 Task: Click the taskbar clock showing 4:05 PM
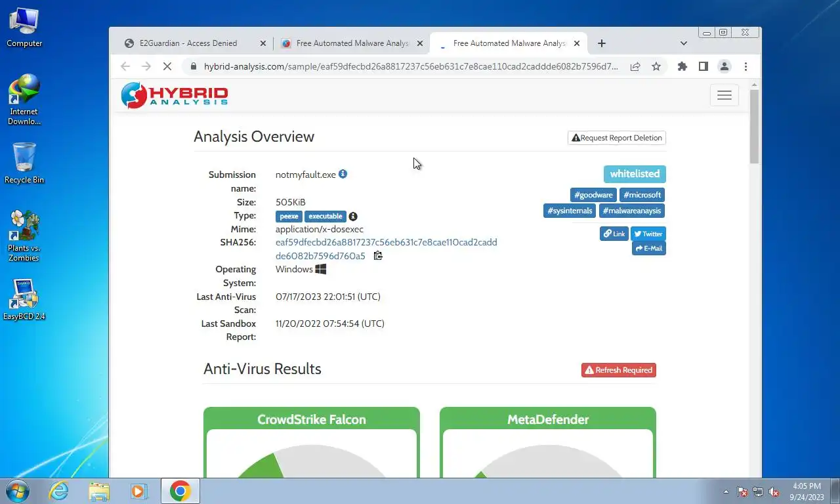coord(806,492)
